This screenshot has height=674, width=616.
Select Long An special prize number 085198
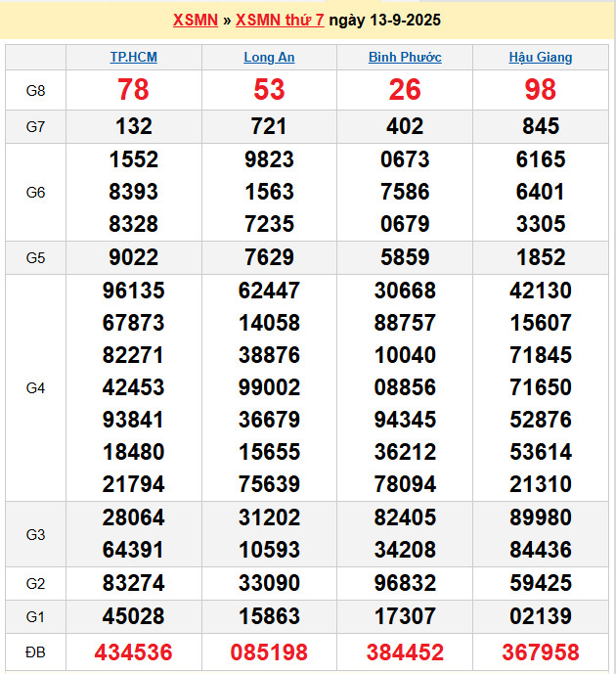point(269,652)
